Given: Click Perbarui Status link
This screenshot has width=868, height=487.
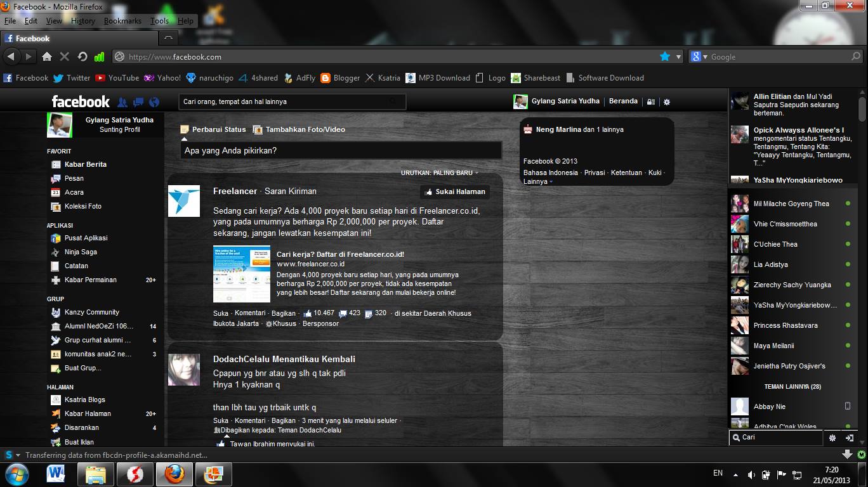Looking at the screenshot, I should pos(213,129).
